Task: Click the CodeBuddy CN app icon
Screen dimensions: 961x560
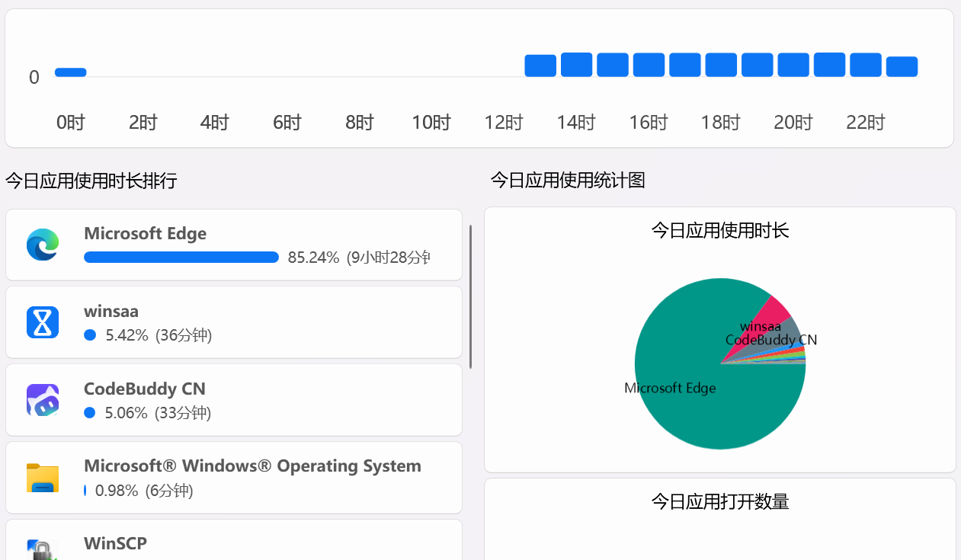Action: tap(42, 399)
